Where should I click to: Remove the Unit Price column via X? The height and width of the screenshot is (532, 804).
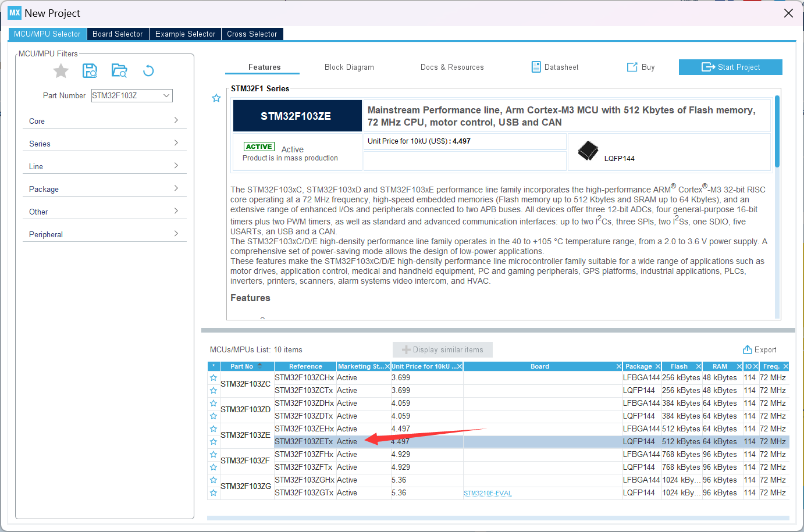click(460, 366)
